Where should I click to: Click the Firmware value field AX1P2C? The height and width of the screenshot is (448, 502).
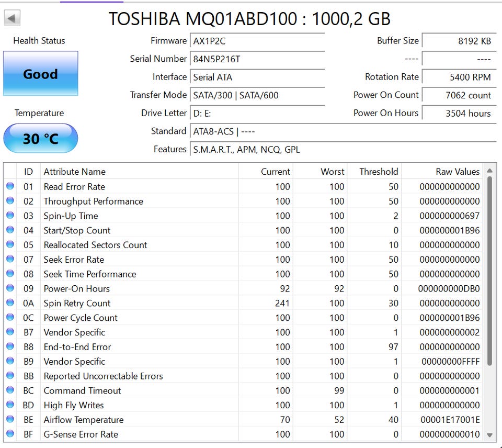pos(257,41)
